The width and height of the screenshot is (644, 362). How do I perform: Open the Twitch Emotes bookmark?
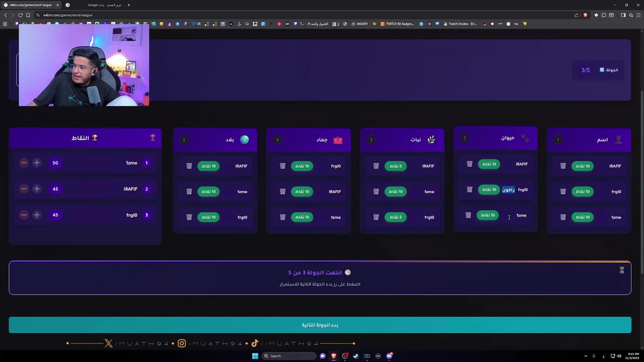[x=460, y=24]
